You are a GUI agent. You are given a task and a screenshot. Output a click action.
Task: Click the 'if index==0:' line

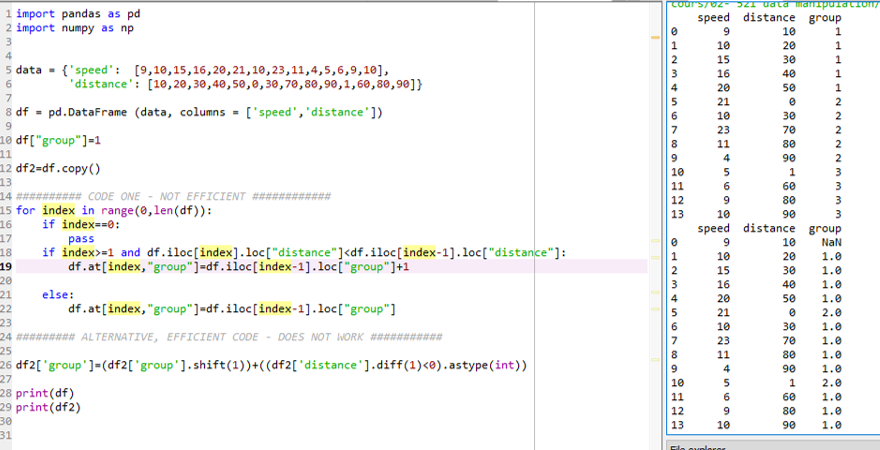pyautogui.click(x=81, y=224)
